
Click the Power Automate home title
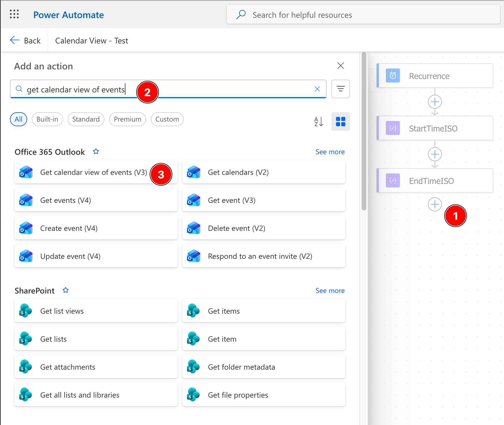click(x=69, y=15)
